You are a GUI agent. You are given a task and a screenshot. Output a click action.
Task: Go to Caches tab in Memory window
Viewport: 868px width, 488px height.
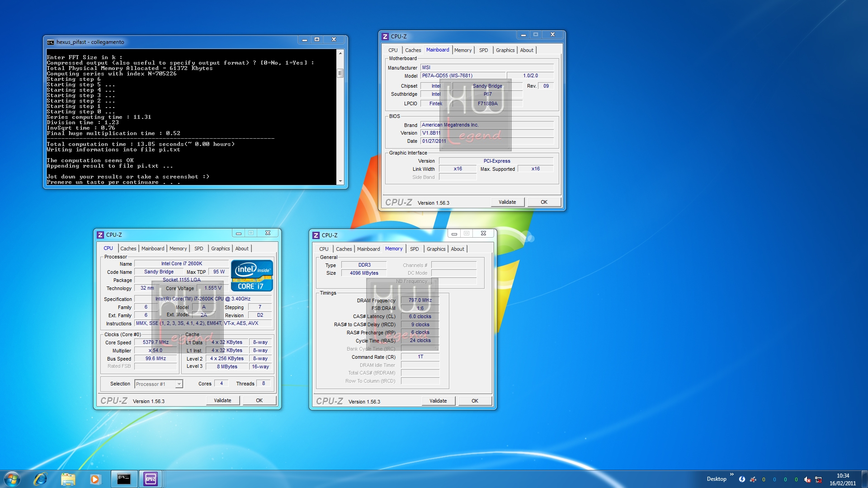click(344, 249)
